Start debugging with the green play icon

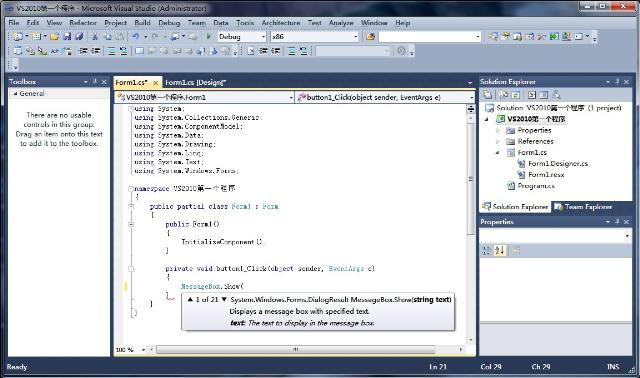coord(208,37)
